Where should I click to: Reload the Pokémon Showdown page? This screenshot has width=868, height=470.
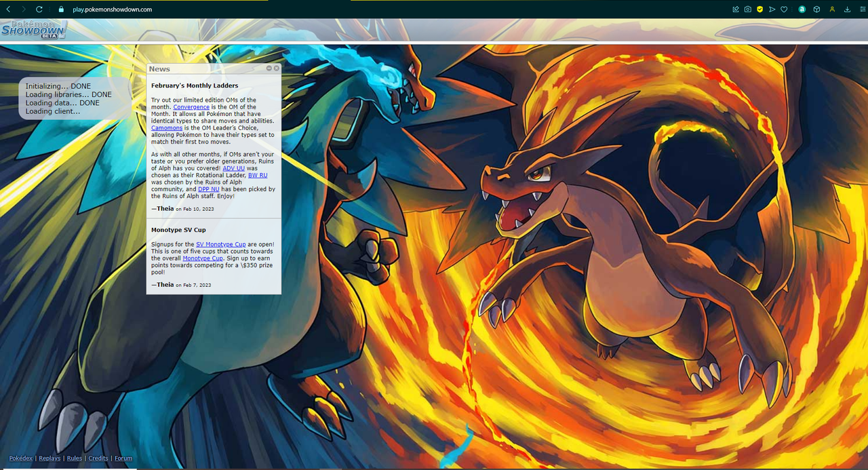[x=39, y=9]
